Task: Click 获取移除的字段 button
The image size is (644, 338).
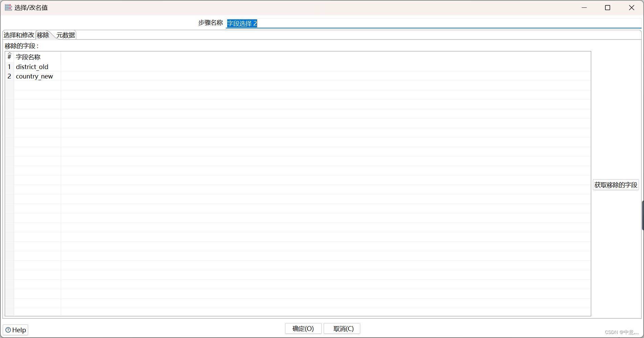Action: tap(616, 185)
